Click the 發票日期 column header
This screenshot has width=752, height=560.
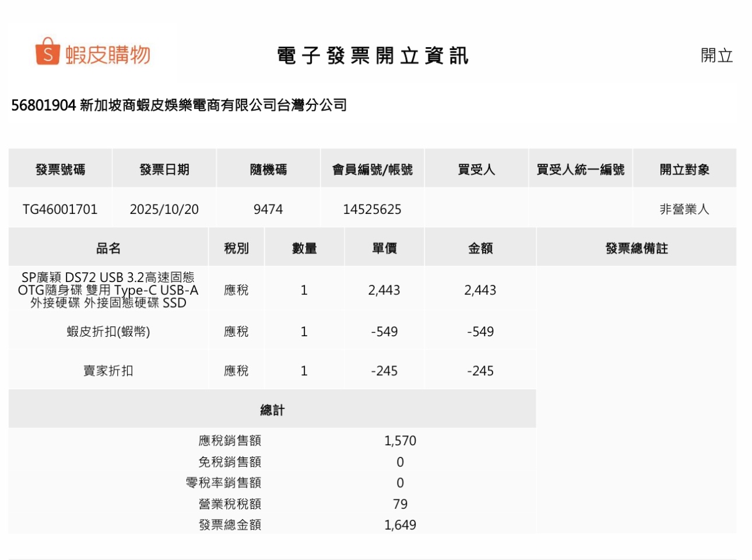[164, 170]
